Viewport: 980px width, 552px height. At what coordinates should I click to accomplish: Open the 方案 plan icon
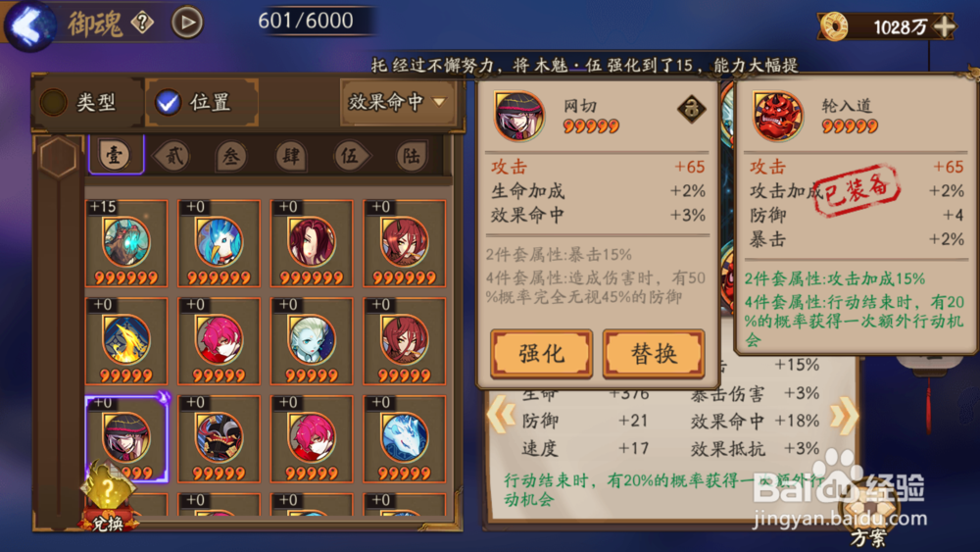click(868, 516)
